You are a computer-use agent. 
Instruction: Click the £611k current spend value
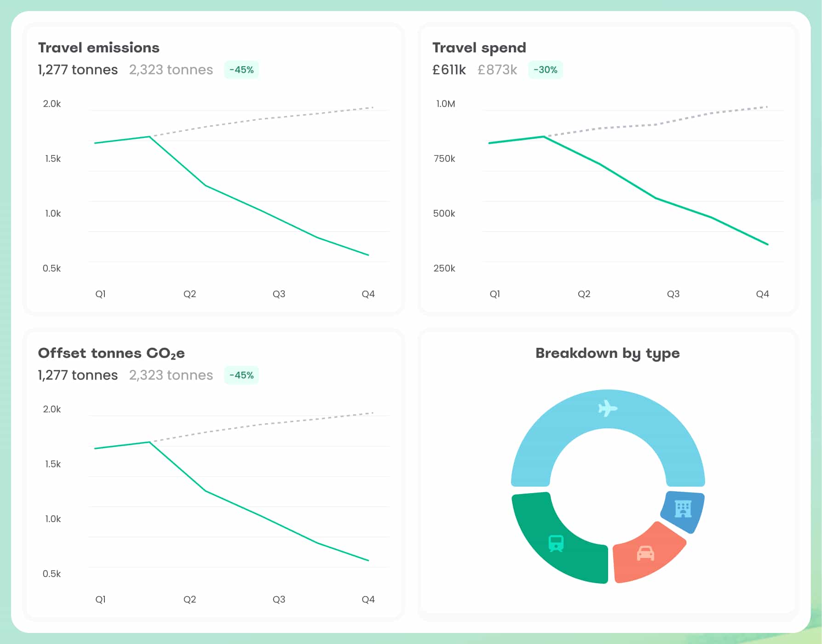point(449,70)
